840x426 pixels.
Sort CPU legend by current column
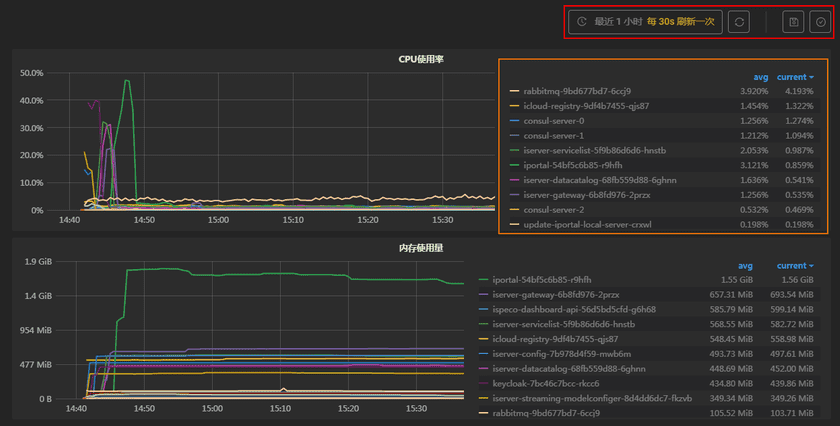[795, 77]
